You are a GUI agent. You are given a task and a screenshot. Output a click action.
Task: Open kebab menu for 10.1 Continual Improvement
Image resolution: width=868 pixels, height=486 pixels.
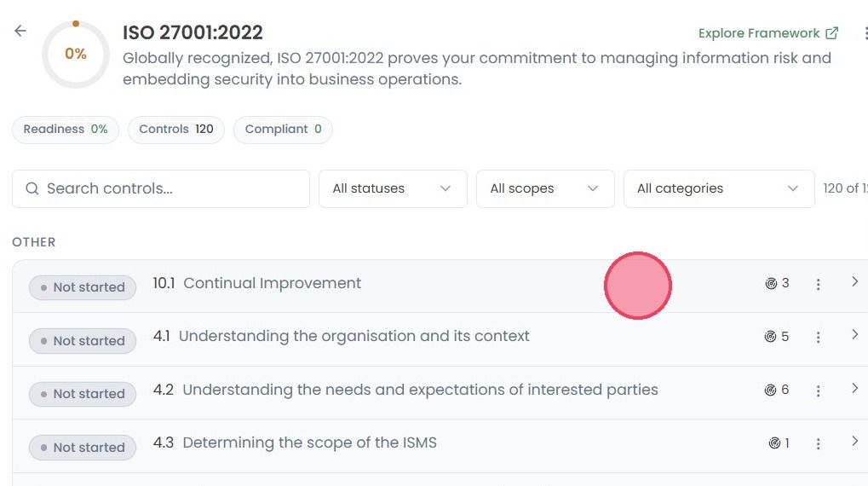tap(819, 285)
